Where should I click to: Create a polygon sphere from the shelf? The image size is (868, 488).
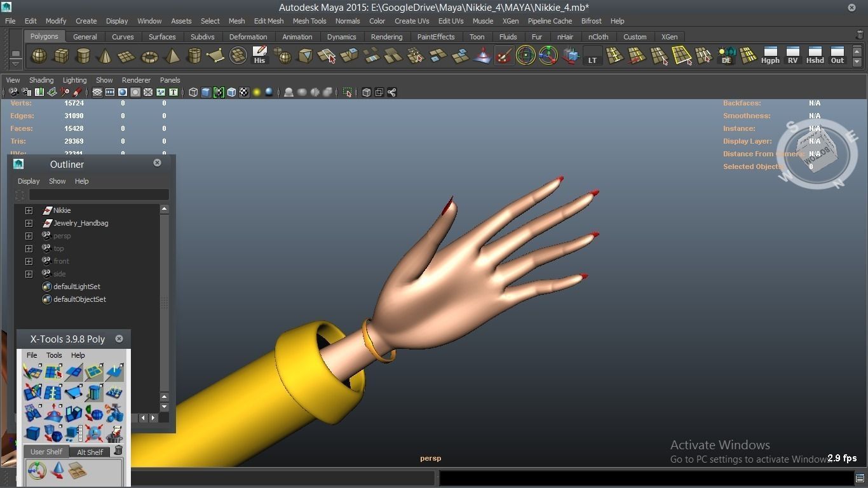pyautogui.click(x=39, y=56)
